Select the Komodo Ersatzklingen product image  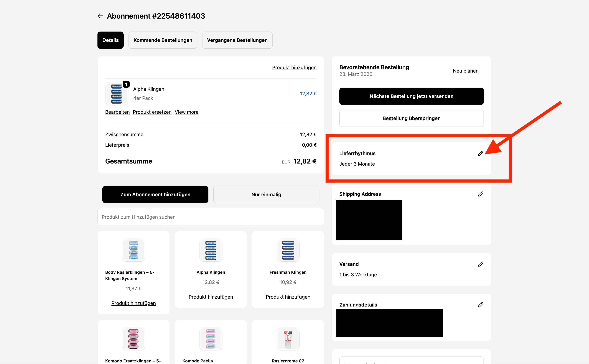point(133,339)
